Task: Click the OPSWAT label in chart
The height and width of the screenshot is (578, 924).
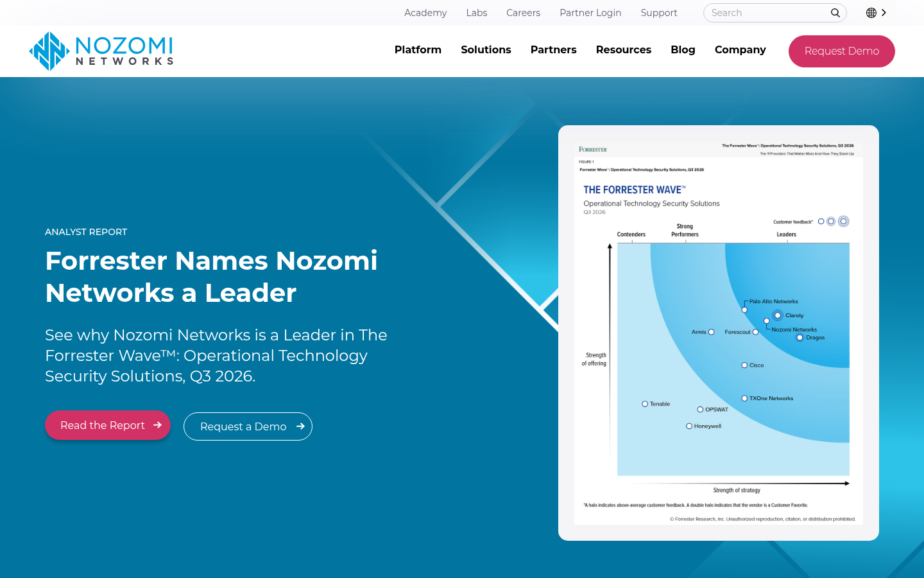Action: (717, 409)
